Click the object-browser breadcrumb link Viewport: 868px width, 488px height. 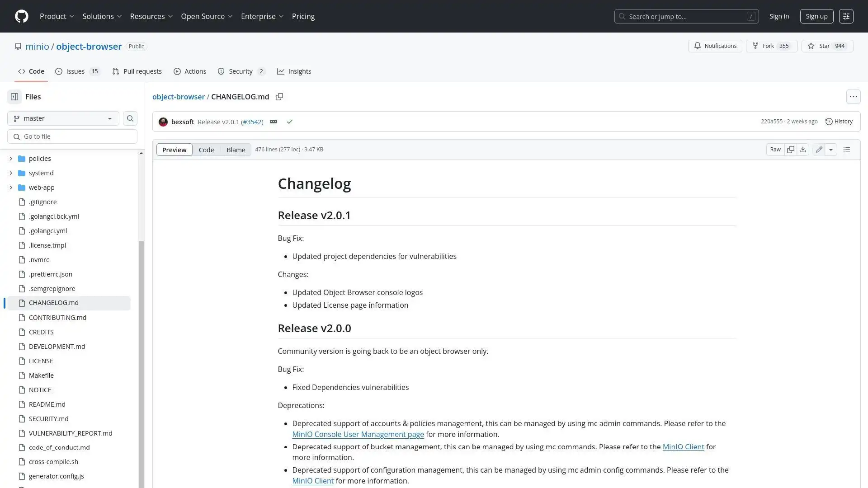coord(179,97)
